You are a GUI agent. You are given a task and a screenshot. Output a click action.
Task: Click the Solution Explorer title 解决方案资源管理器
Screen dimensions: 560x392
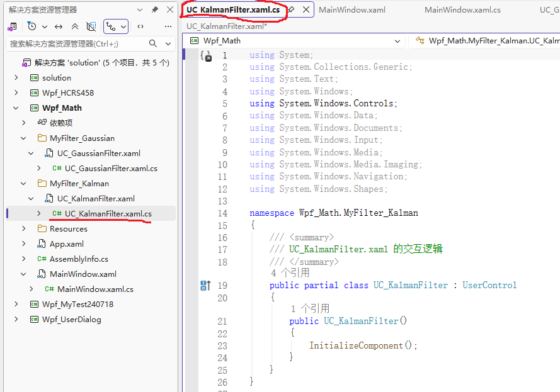[43, 10]
